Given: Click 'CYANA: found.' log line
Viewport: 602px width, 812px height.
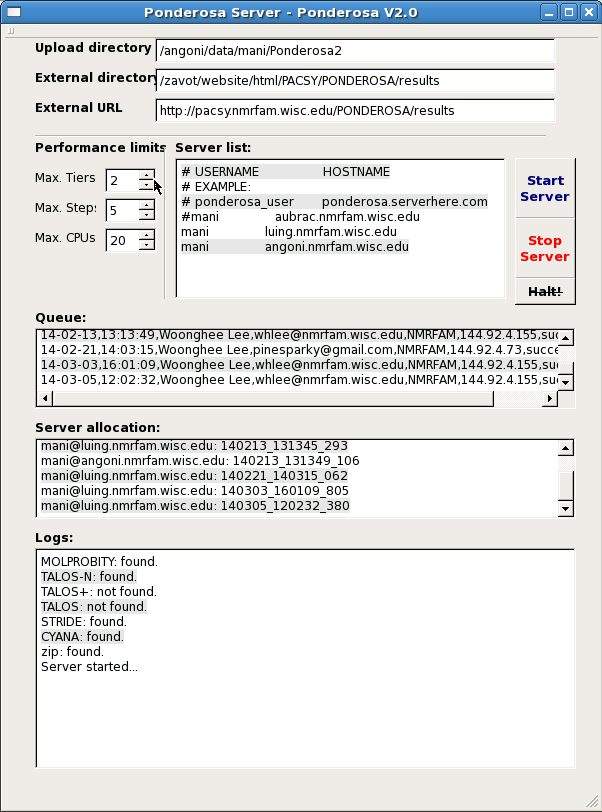Looking at the screenshot, I should 82,637.
